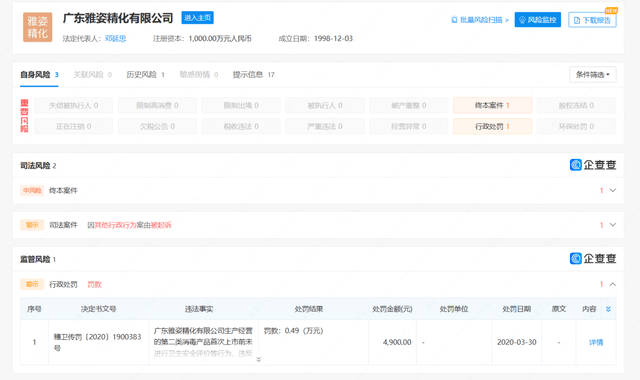
Task: Click 其他行政行为 red text in 司法案件 row
Action: 116,225
